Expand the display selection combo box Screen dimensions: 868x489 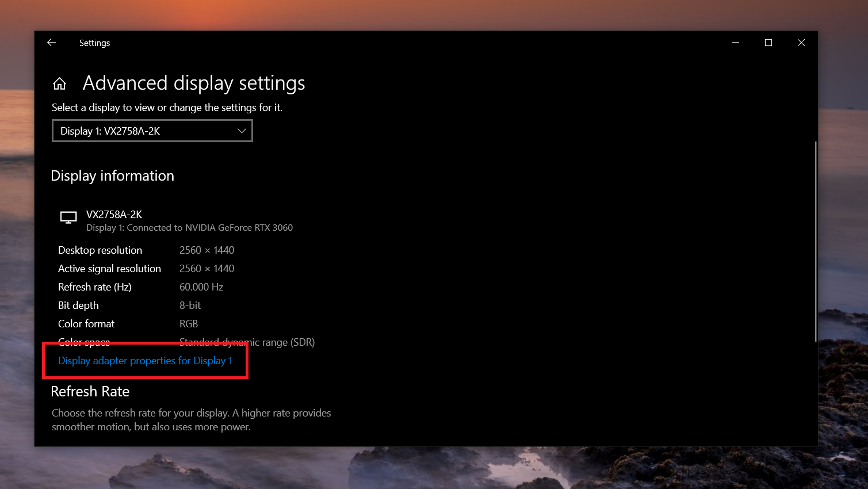click(x=152, y=131)
